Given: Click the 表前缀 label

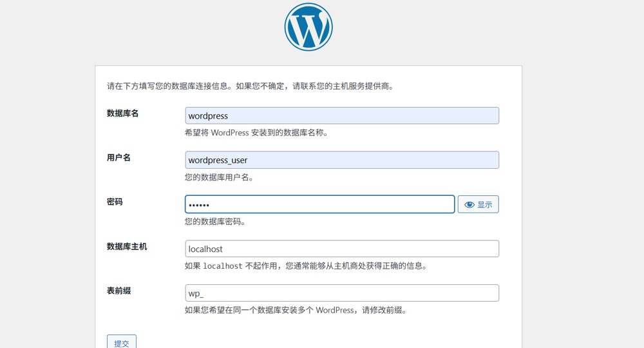Looking at the screenshot, I should (x=118, y=291).
